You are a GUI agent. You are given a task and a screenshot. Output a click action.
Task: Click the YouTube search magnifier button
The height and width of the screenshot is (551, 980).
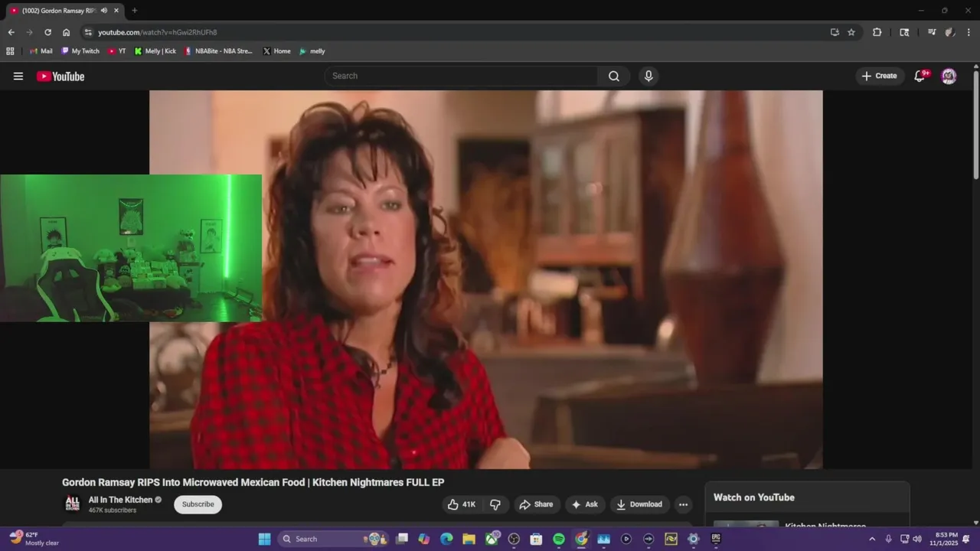pos(614,76)
